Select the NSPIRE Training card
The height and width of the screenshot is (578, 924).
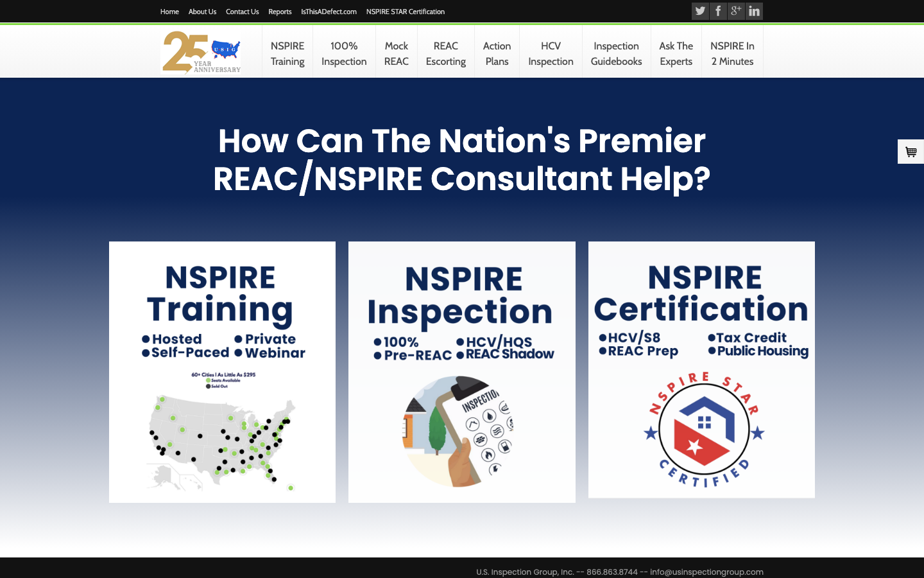222,372
